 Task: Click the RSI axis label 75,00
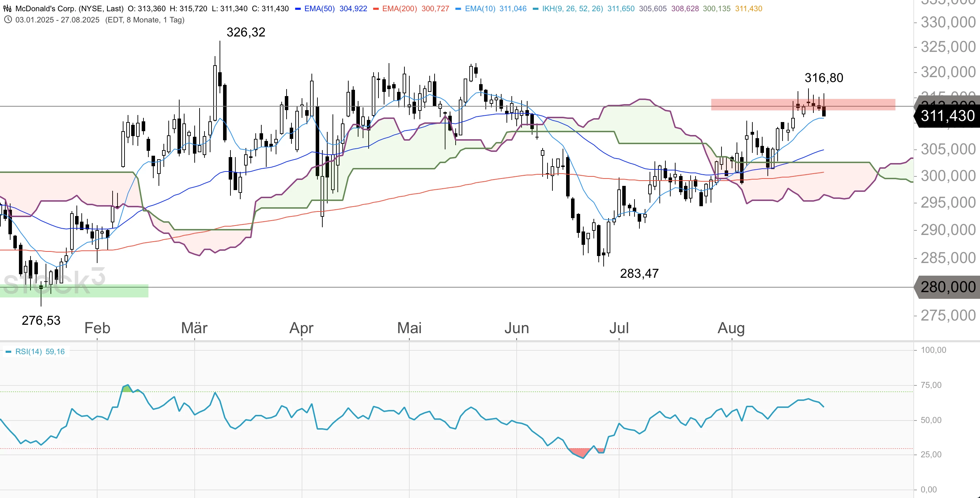pos(931,385)
